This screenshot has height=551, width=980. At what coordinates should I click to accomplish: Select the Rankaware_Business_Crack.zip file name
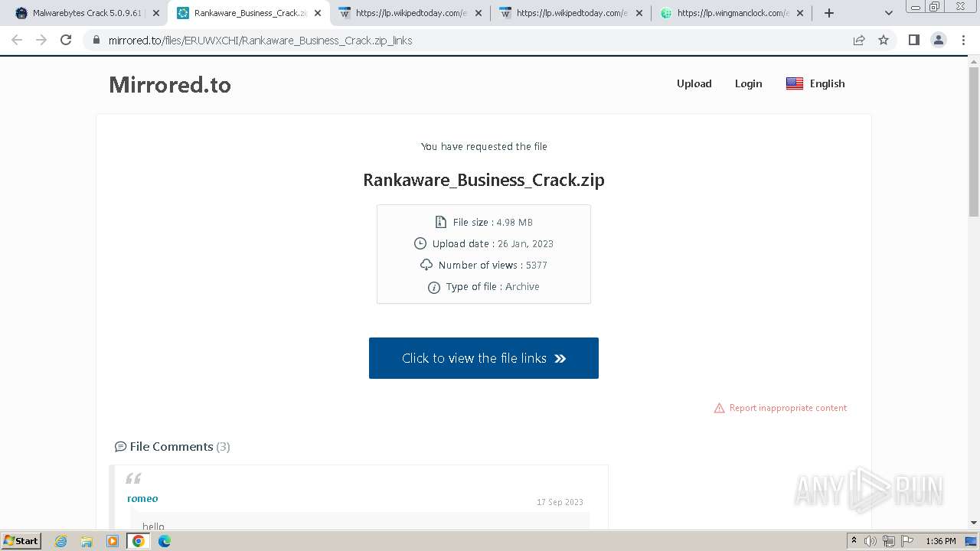click(x=484, y=180)
